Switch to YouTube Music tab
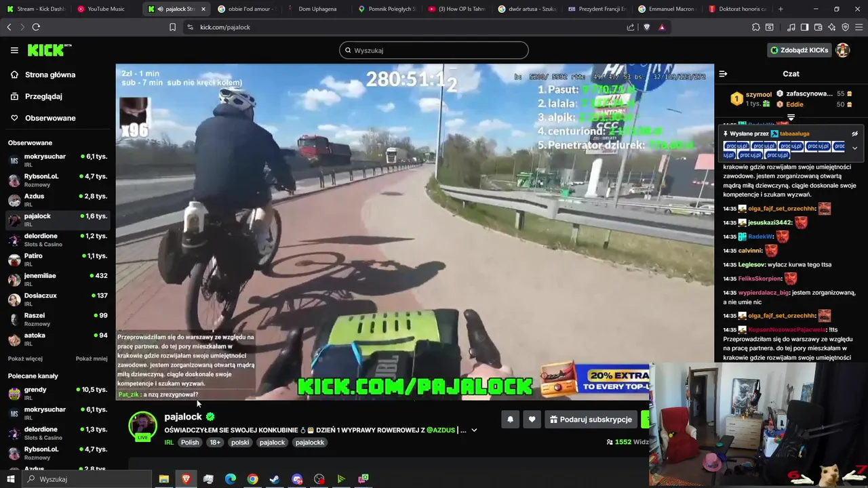Image resolution: width=868 pixels, height=488 pixels. pyautogui.click(x=106, y=9)
